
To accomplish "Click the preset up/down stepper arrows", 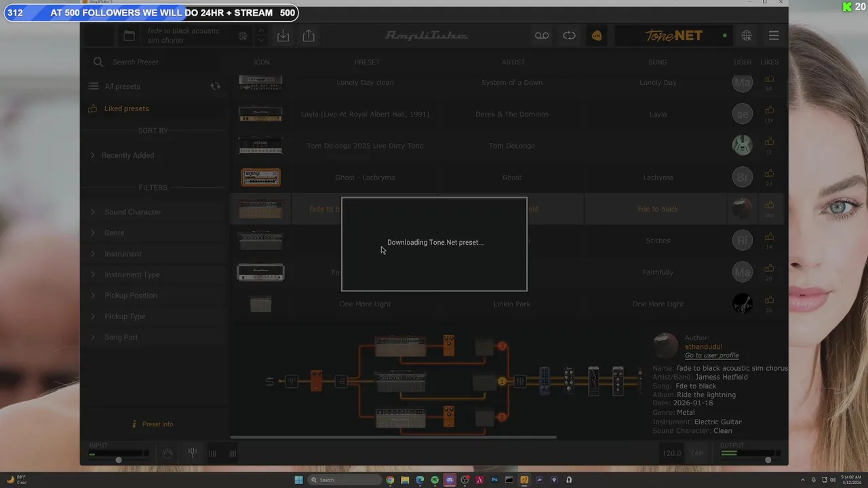I will 261,36.
